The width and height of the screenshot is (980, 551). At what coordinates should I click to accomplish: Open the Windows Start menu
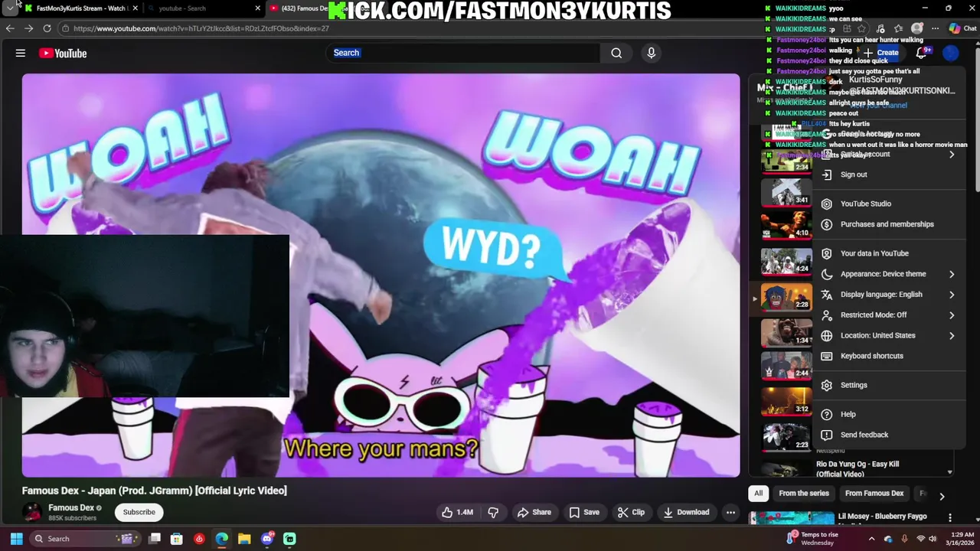click(x=16, y=539)
